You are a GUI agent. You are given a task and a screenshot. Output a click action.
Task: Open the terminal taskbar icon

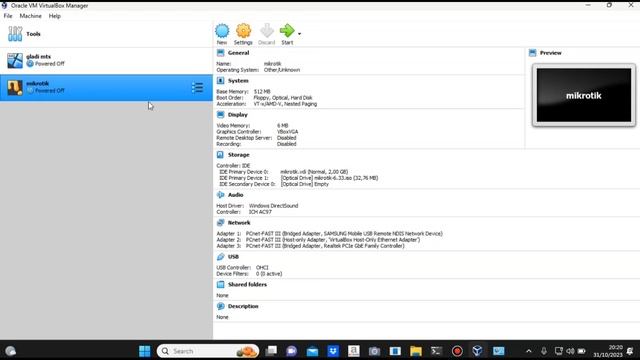pos(436,351)
